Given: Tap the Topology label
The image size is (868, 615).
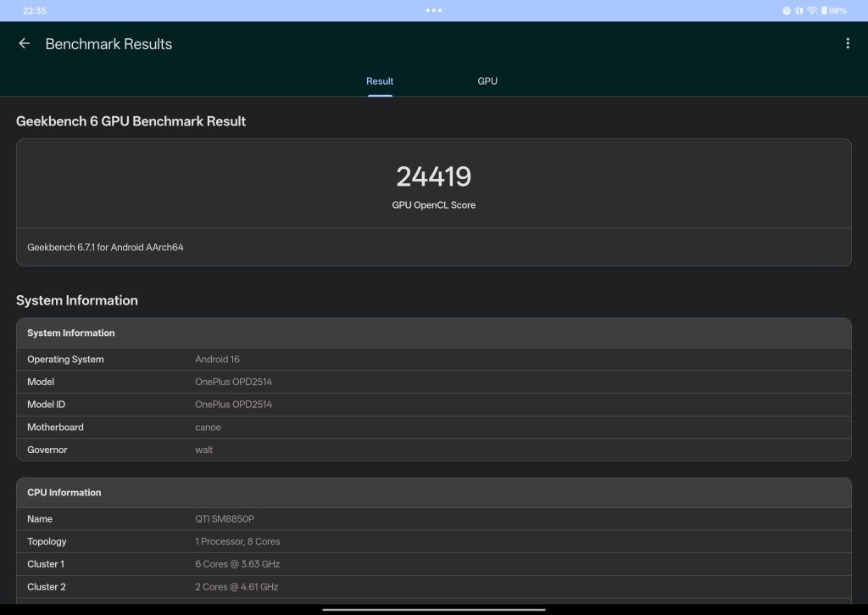Looking at the screenshot, I should [47, 541].
